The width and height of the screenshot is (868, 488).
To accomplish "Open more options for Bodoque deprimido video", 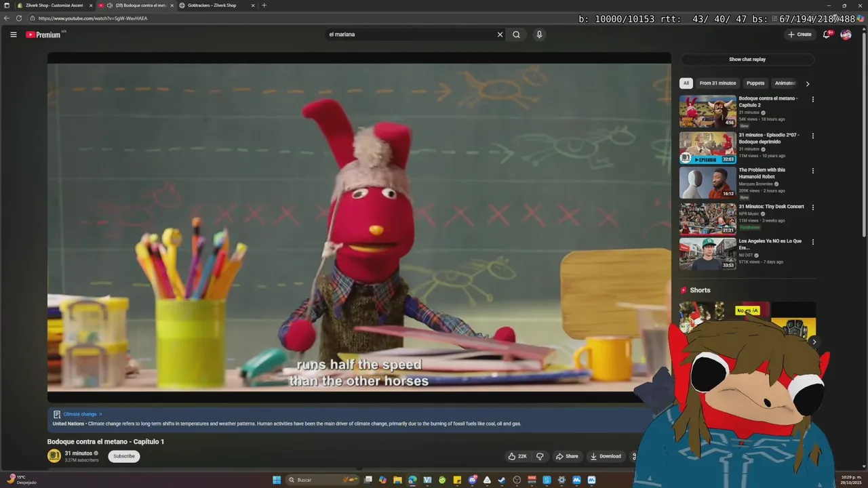I will (x=812, y=136).
